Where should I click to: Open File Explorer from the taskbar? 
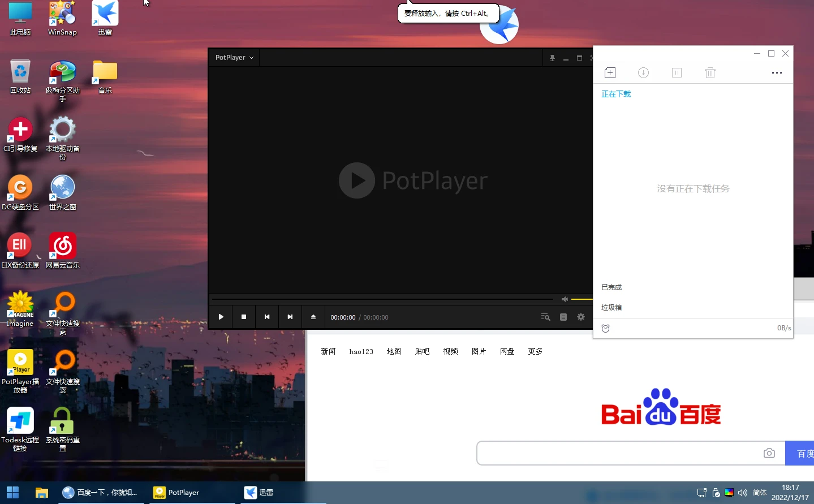point(41,493)
